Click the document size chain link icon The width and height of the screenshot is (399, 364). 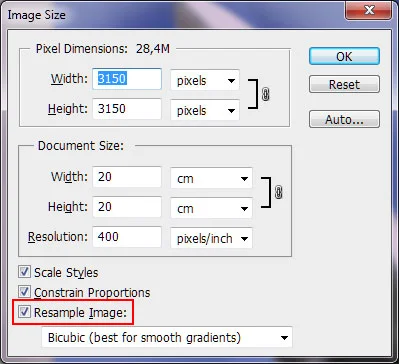tap(279, 192)
